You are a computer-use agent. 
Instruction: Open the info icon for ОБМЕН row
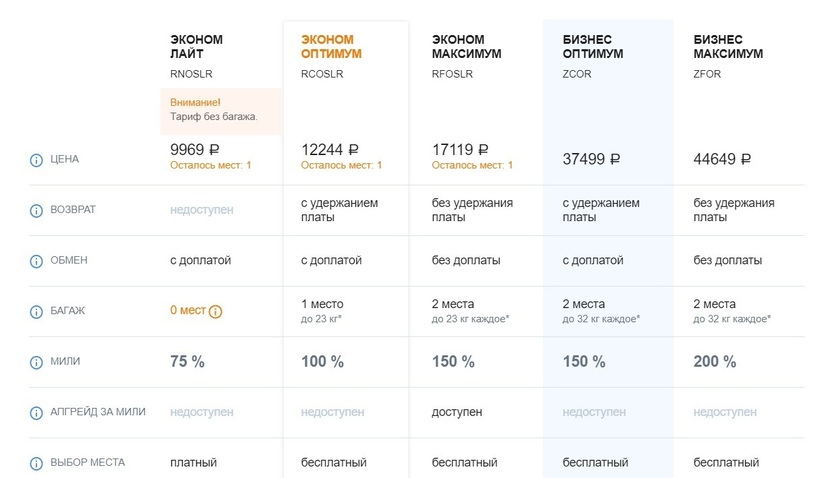[37, 261]
